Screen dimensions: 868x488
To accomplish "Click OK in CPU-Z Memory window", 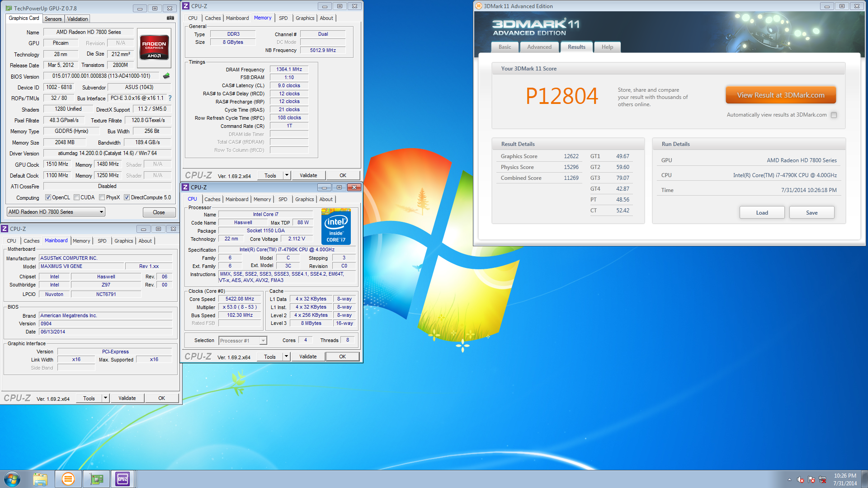I will click(343, 175).
